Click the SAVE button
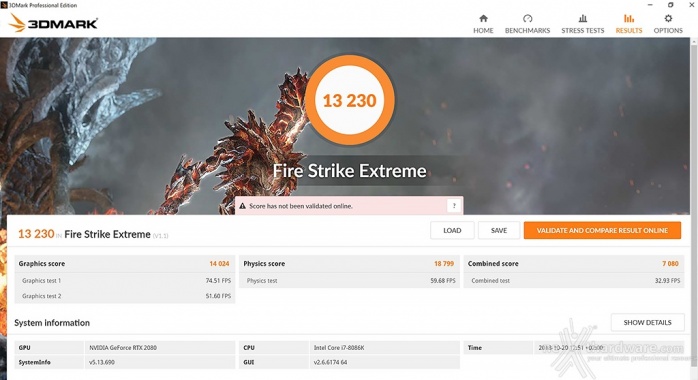The height and width of the screenshot is (380, 698). (x=499, y=230)
